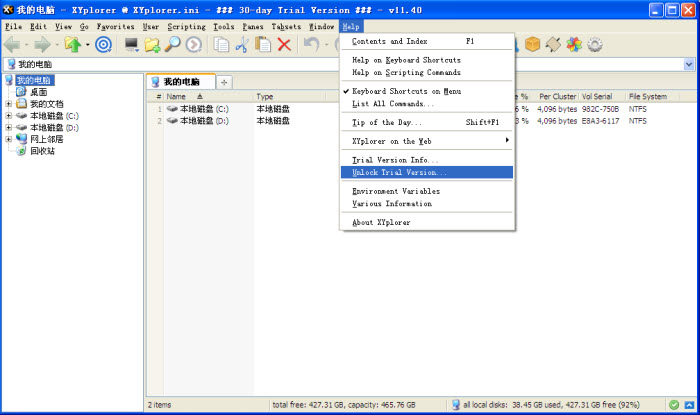This screenshot has width=700, height=415.
Task: Open Up button dropdown arrow
Action: coord(88,45)
